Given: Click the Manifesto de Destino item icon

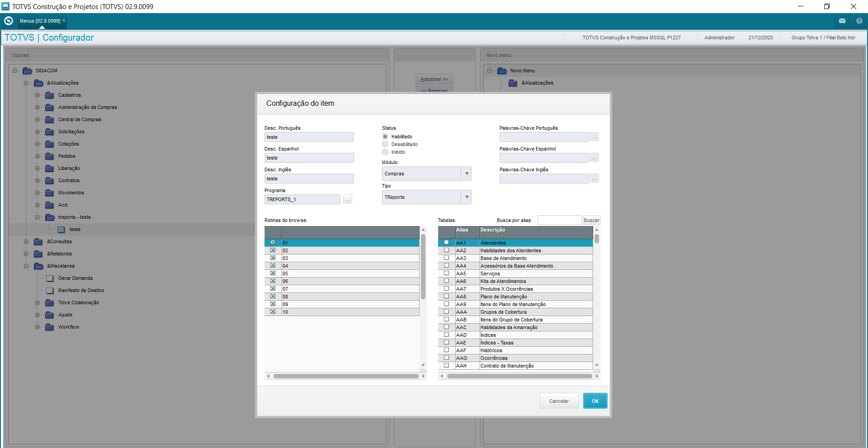Looking at the screenshot, I should [x=50, y=291].
